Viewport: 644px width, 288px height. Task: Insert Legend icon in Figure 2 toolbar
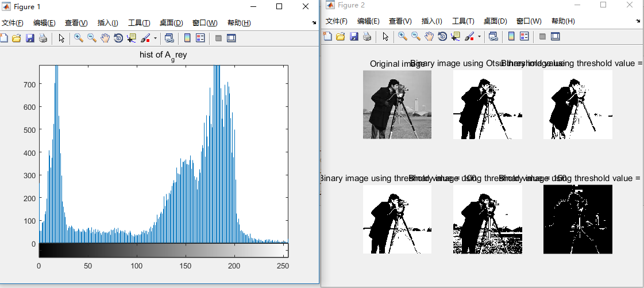click(525, 37)
